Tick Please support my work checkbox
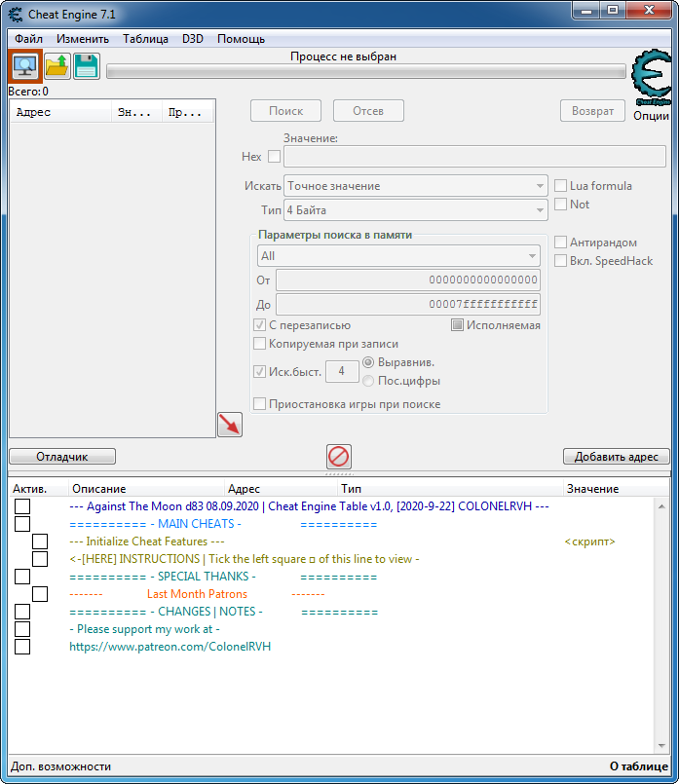Image resolution: width=679 pixels, height=784 pixels. click(x=22, y=629)
